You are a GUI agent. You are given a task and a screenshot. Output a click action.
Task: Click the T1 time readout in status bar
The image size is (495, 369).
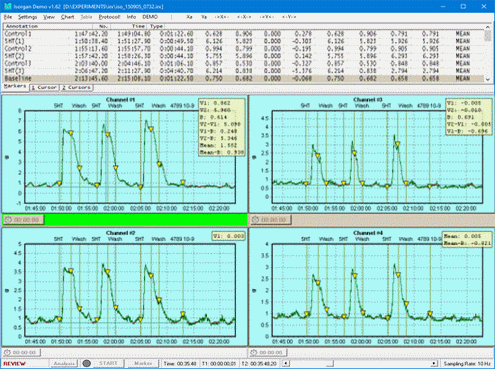pos(218,363)
